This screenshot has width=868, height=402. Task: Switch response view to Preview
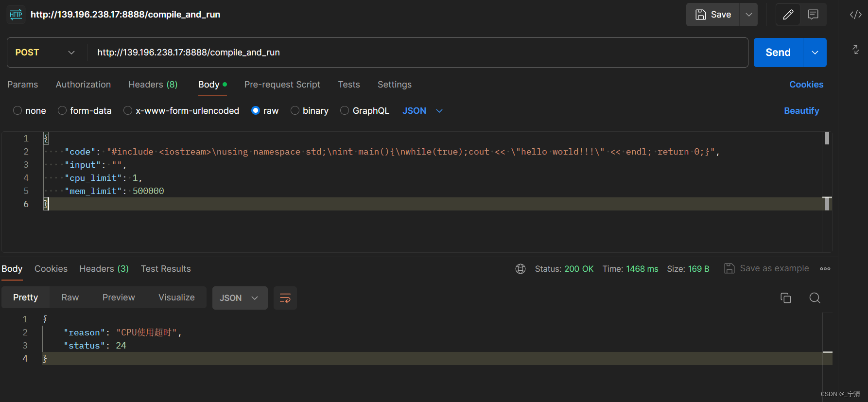(x=119, y=297)
